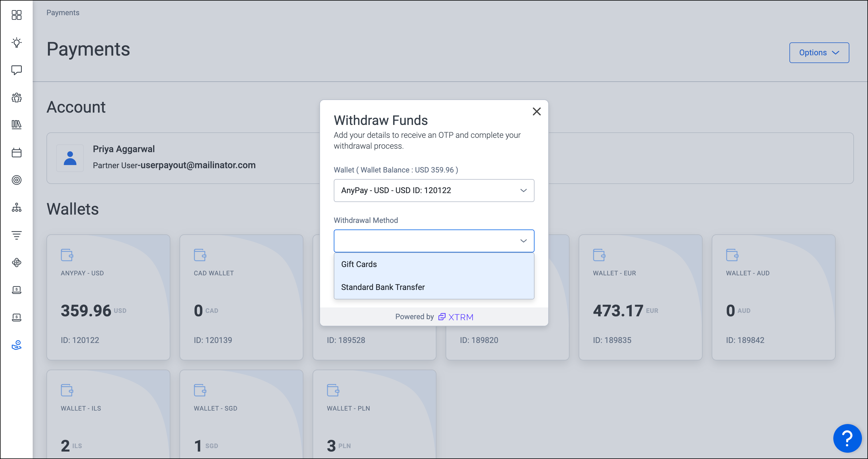The height and width of the screenshot is (459, 868).
Task: Open the active payments hand-coin icon
Action: point(17,345)
